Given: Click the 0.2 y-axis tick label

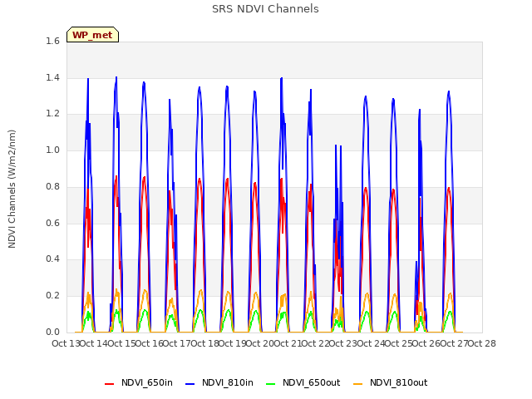Looking at the screenshot, I should 52,296.
